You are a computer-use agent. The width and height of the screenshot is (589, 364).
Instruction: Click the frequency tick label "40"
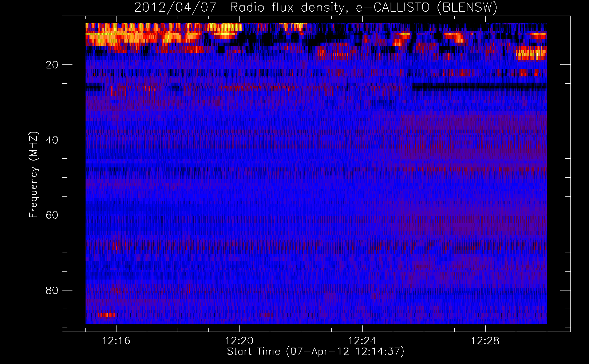(52, 140)
